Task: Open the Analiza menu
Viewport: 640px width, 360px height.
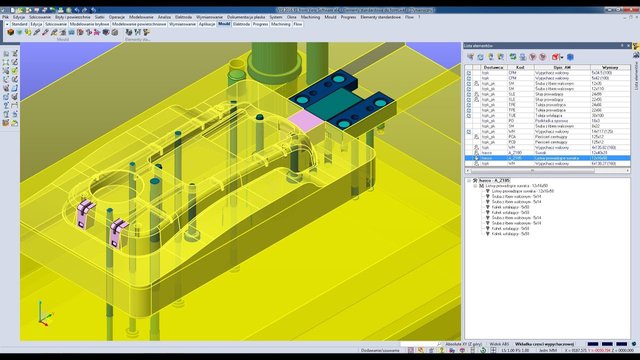Action: [164, 17]
